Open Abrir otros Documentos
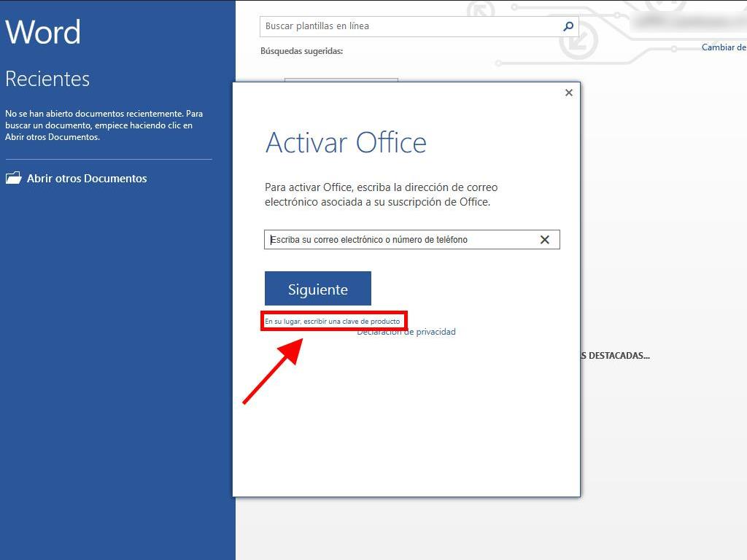The width and height of the screenshot is (747, 560). 86,179
